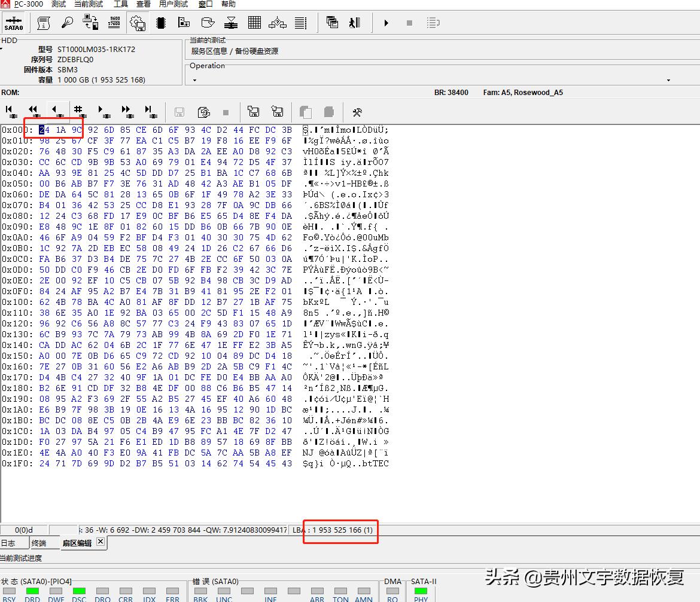Viewport: 700px width, 602px height.
Task: Open the hammer tools icon in sector editor
Action: pos(357,112)
